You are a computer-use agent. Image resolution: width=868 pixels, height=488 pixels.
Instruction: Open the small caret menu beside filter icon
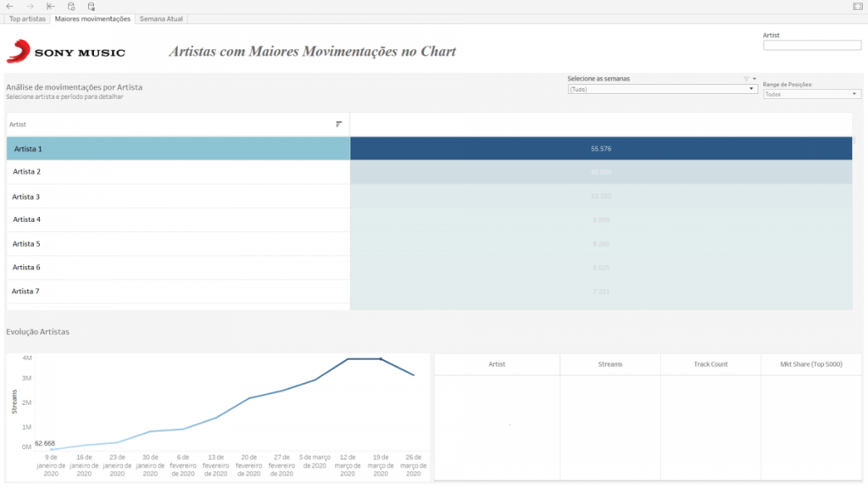click(754, 79)
